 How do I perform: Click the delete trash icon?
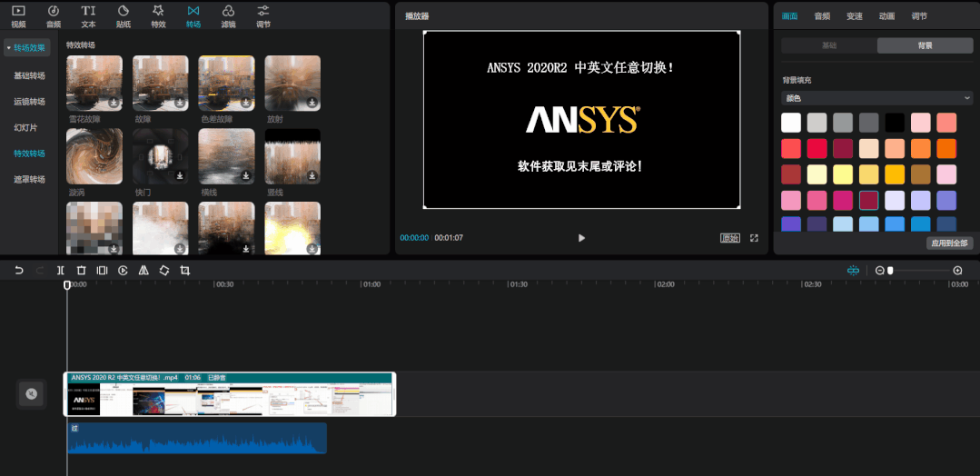click(x=81, y=271)
